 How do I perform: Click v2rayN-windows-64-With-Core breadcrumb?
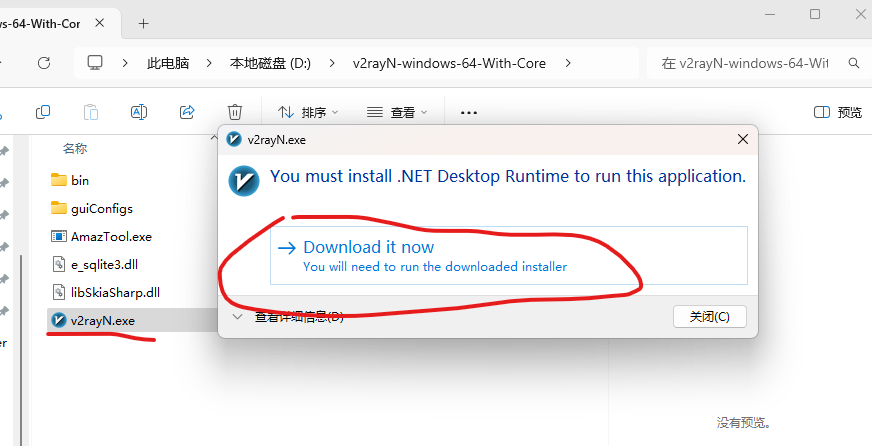[x=449, y=63]
